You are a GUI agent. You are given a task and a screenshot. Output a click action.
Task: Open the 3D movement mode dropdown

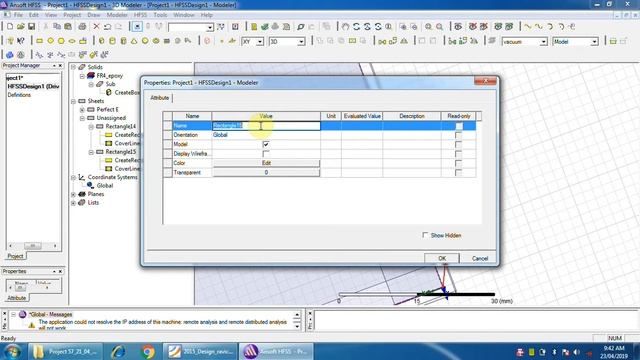coord(301,42)
